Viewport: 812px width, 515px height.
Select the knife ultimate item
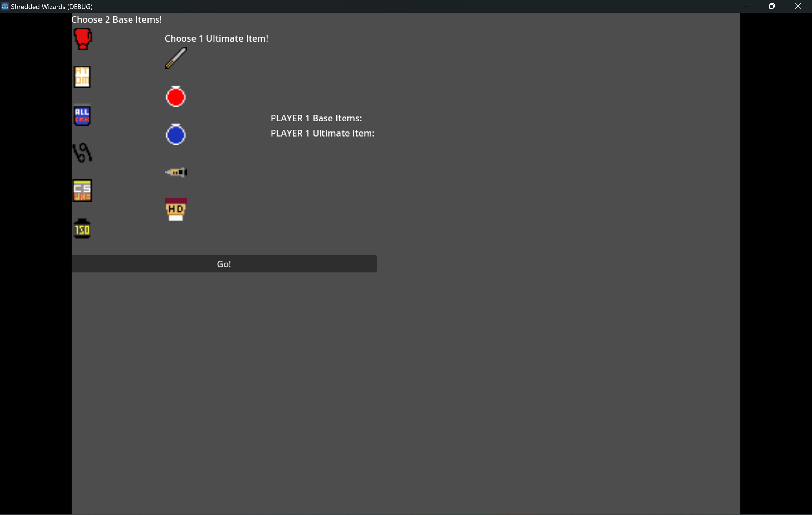click(x=176, y=58)
